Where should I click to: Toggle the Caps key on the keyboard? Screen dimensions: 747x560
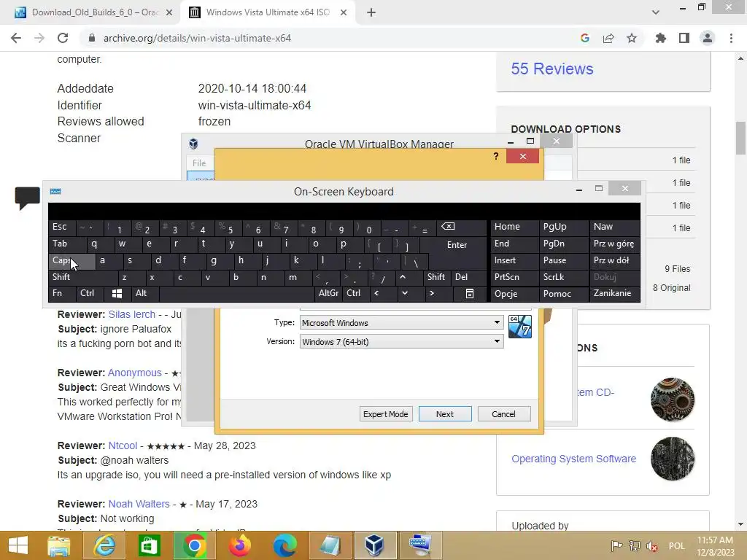coord(72,261)
